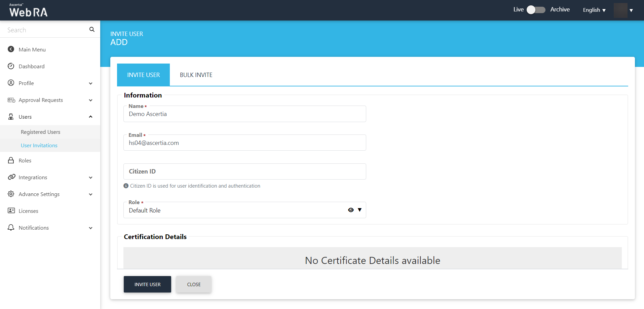Click the search magnifier icon

92,30
